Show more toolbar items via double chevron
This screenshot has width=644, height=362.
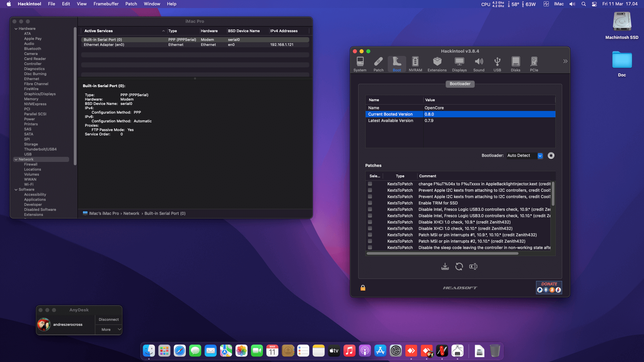click(x=565, y=61)
